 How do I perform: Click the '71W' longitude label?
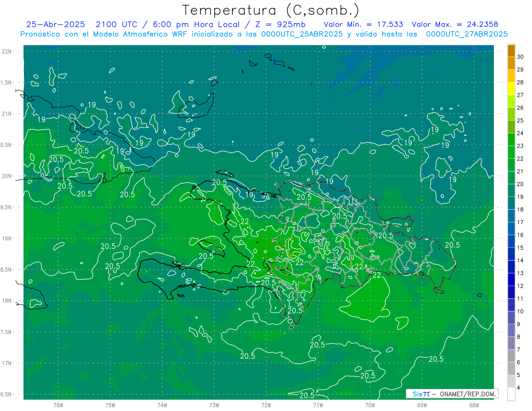pyautogui.click(x=318, y=405)
